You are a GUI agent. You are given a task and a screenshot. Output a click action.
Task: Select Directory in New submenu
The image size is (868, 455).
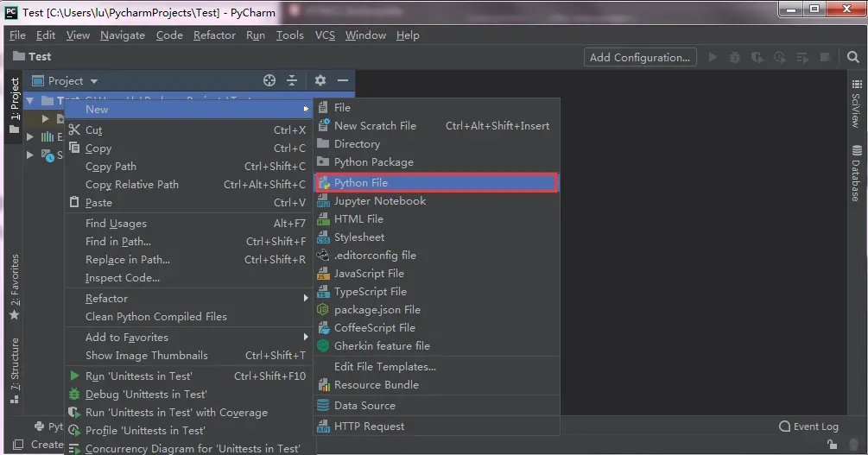click(x=437, y=144)
